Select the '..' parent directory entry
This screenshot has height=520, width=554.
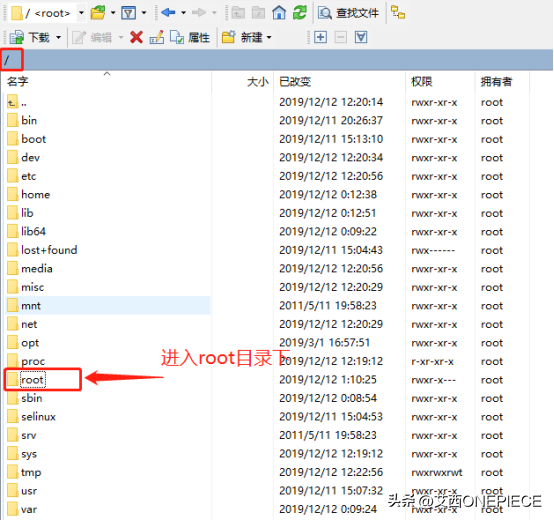click(17, 102)
